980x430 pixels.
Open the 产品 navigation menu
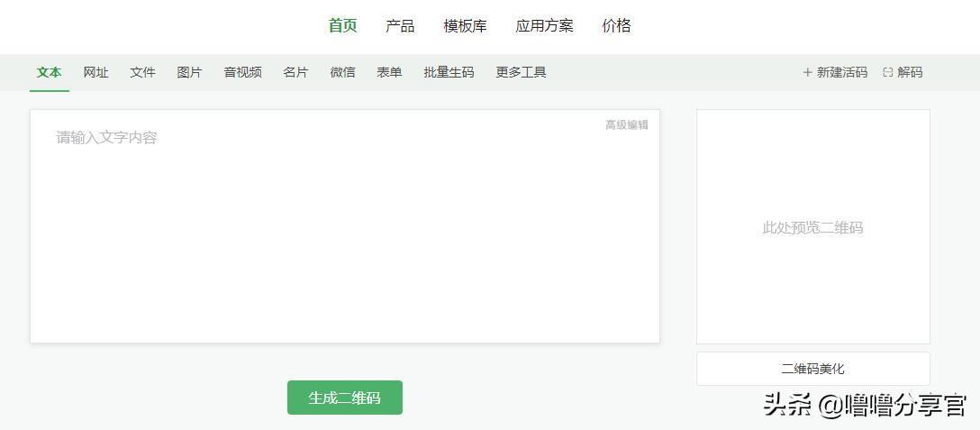tap(400, 26)
